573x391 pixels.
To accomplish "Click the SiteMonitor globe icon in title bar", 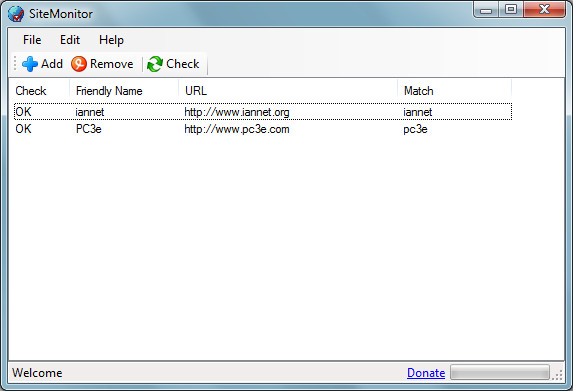I will pos(16,14).
